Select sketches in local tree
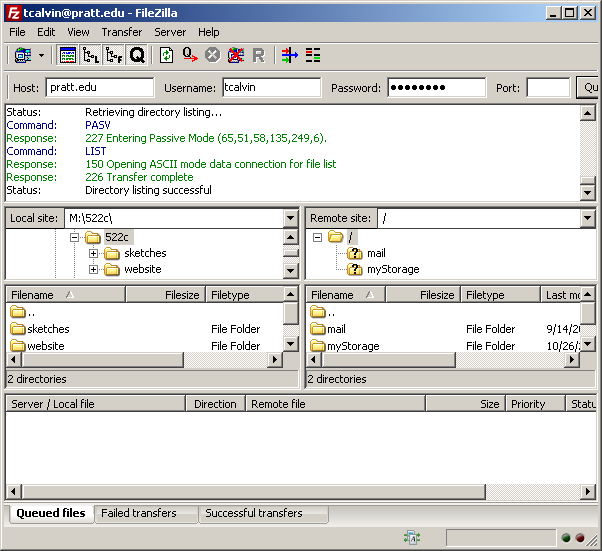 click(x=145, y=253)
